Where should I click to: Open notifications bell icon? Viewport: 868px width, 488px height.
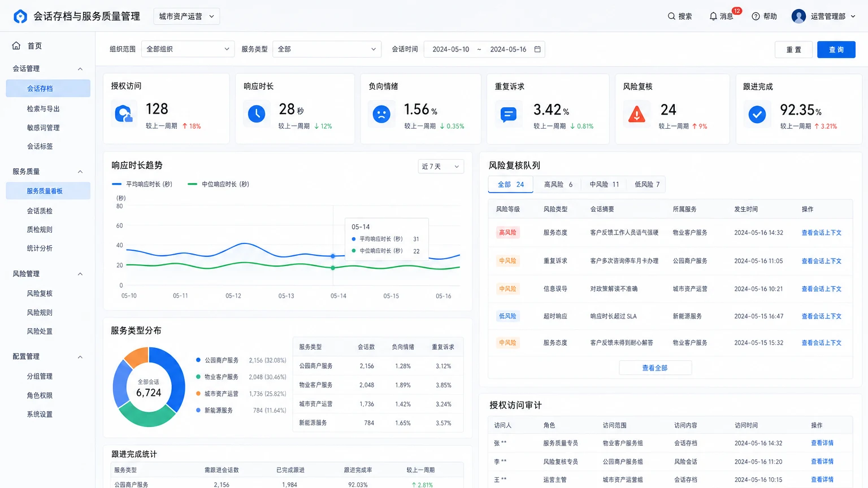tap(713, 16)
